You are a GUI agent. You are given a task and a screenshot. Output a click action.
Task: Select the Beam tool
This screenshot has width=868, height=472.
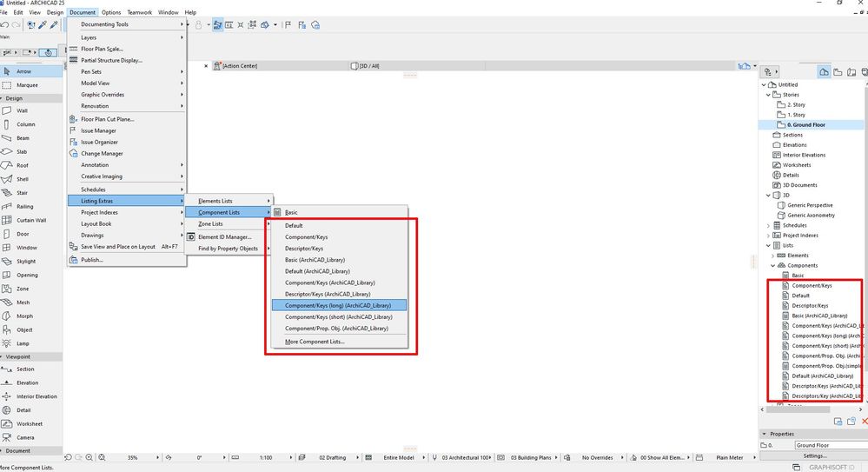click(31, 138)
